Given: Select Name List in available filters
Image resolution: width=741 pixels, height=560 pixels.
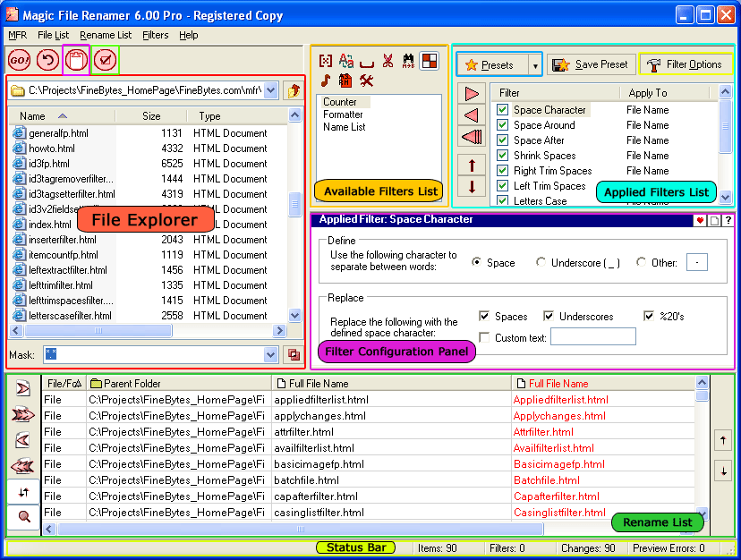Looking at the screenshot, I should pyautogui.click(x=345, y=127).
